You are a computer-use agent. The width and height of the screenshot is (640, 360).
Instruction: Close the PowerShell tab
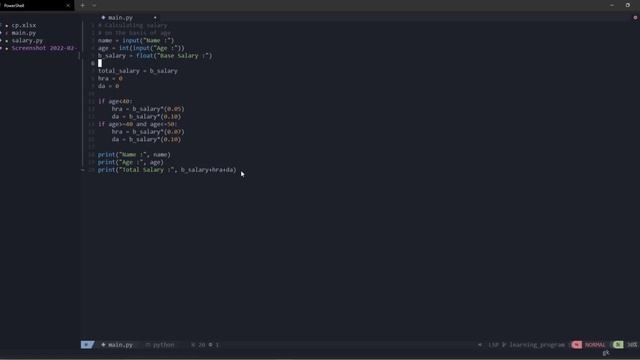(x=68, y=5)
